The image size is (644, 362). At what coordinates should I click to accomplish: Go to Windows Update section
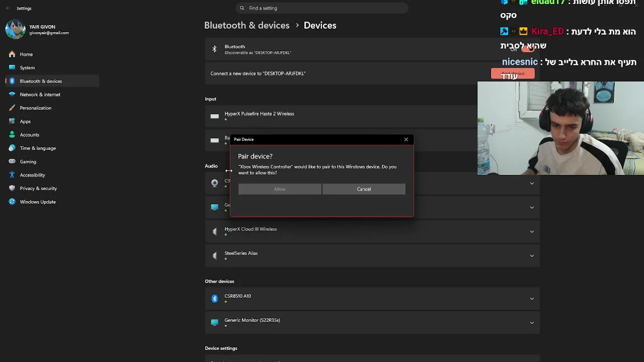(x=38, y=202)
